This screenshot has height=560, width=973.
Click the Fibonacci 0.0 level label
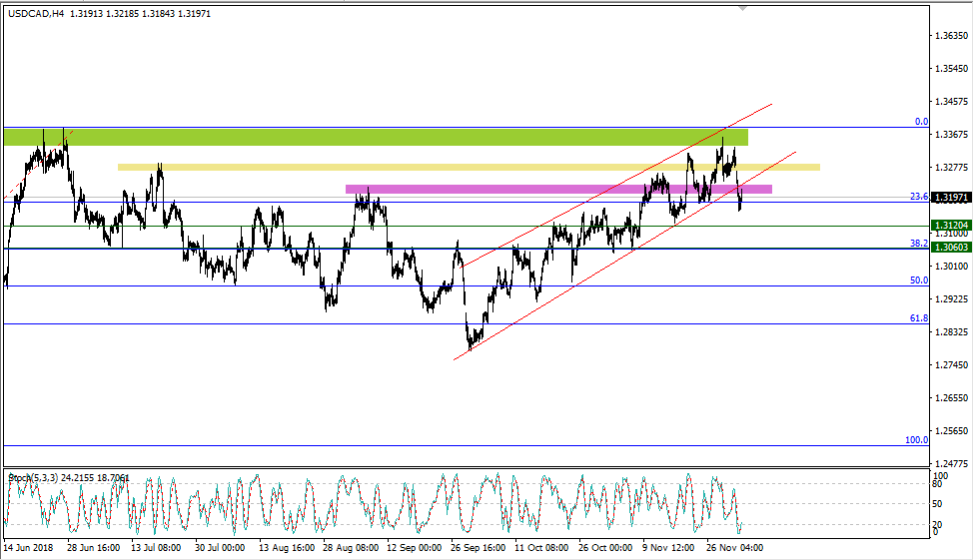(922, 122)
